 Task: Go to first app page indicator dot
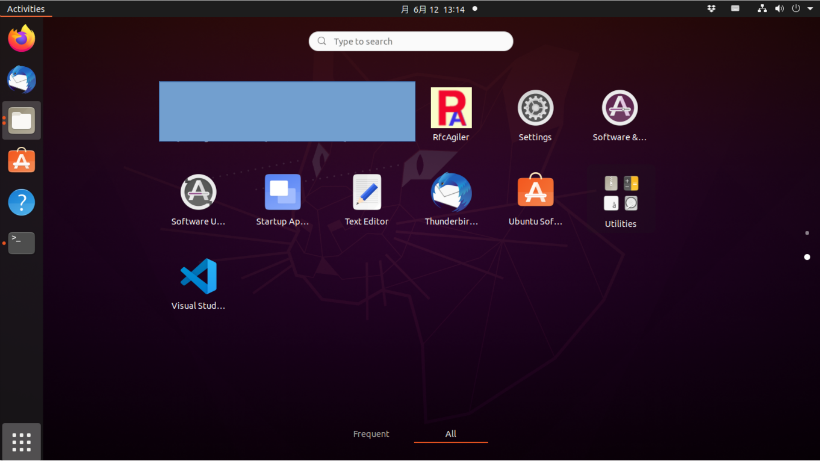(x=807, y=233)
